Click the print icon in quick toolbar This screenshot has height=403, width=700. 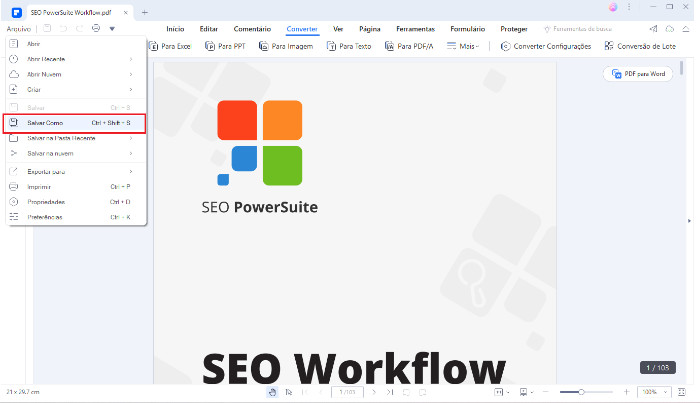96,28
